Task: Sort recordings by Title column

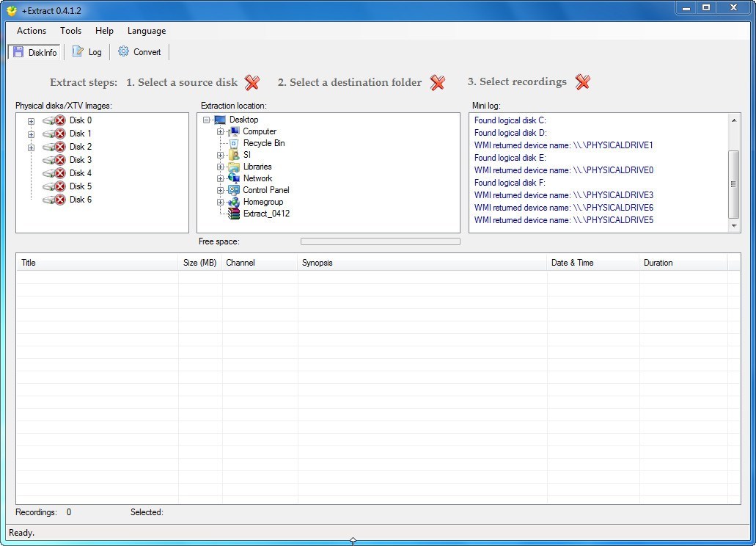Action: click(x=98, y=263)
